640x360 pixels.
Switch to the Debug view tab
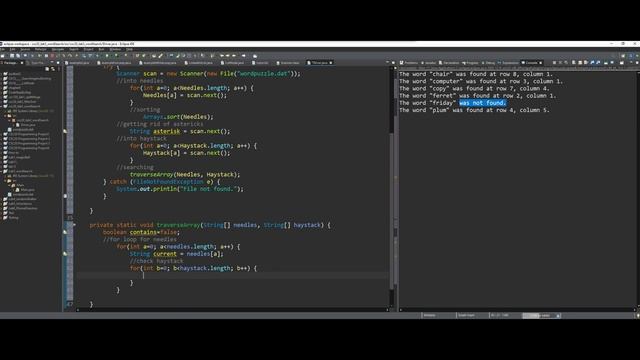(488, 63)
